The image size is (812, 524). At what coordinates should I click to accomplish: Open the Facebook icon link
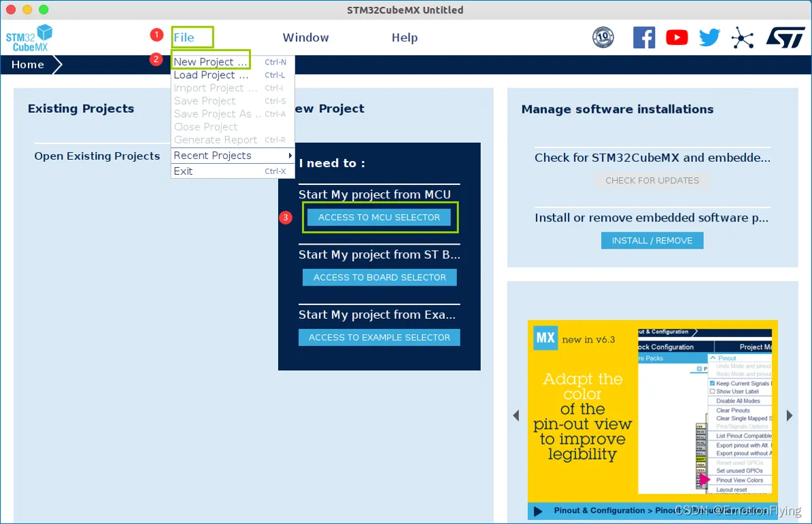644,37
